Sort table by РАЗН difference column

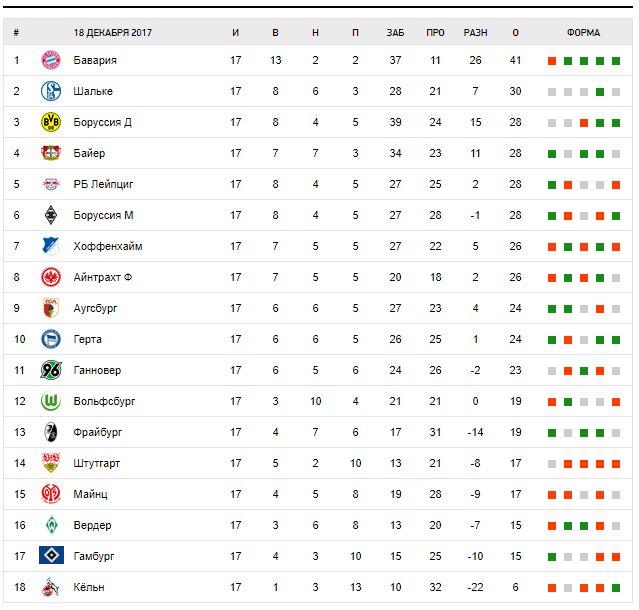(475, 33)
